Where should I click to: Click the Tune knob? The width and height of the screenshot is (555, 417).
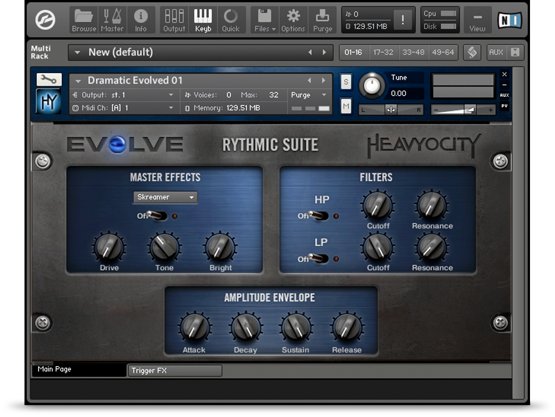pos(372,86)
